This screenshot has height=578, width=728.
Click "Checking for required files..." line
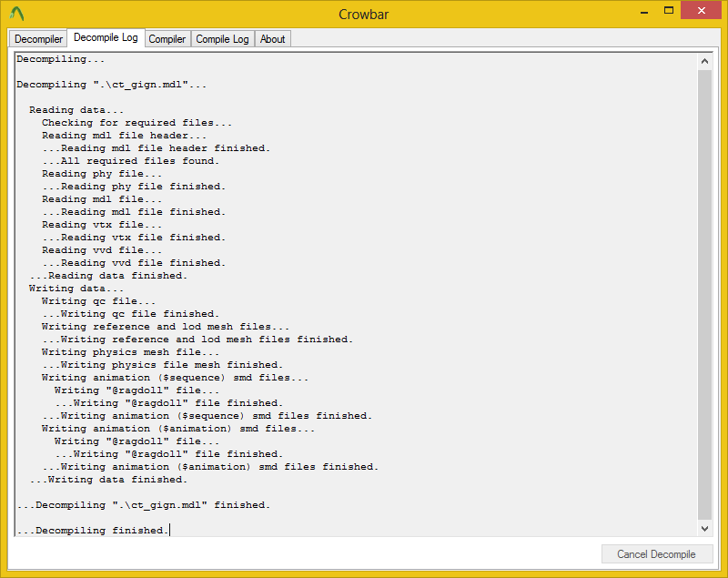click(137, 123)
